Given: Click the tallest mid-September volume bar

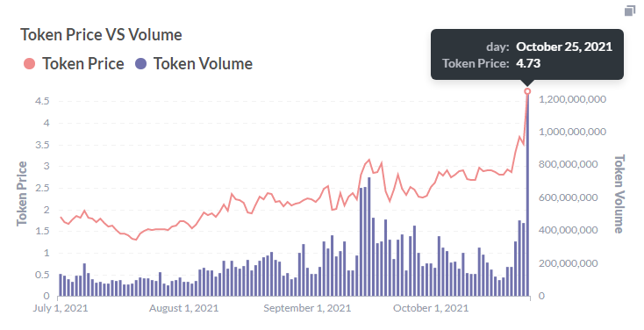Looking at the screenshot, I should pos(369,237).
